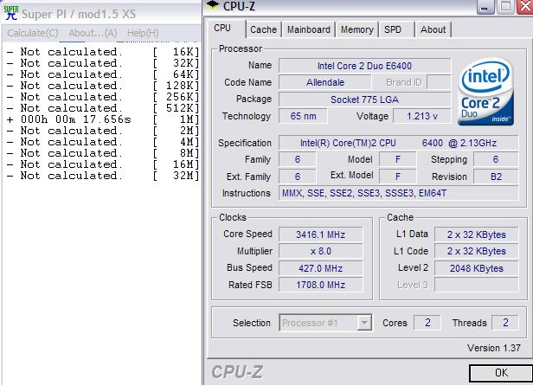Click the Specification field with 6400 @ 2.13GHz
This screenshot has height=392, width=533.
(x=398, y=143)
